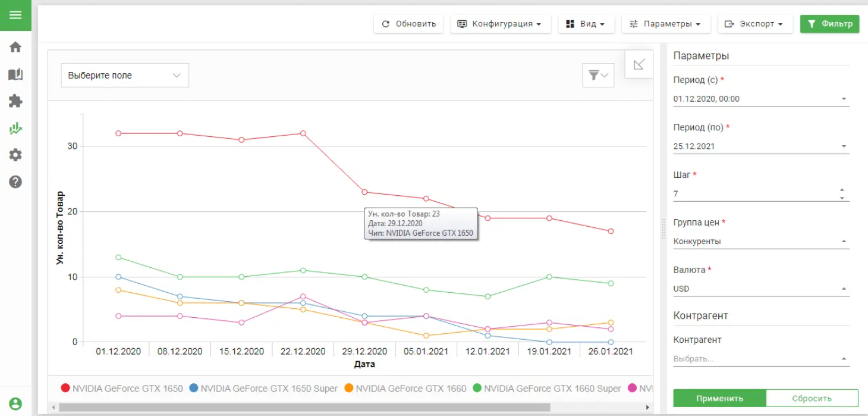Screen dimensions: 868x416
Task: Expand the 'Валюта' USD dropdown
Action: [761, 289]
